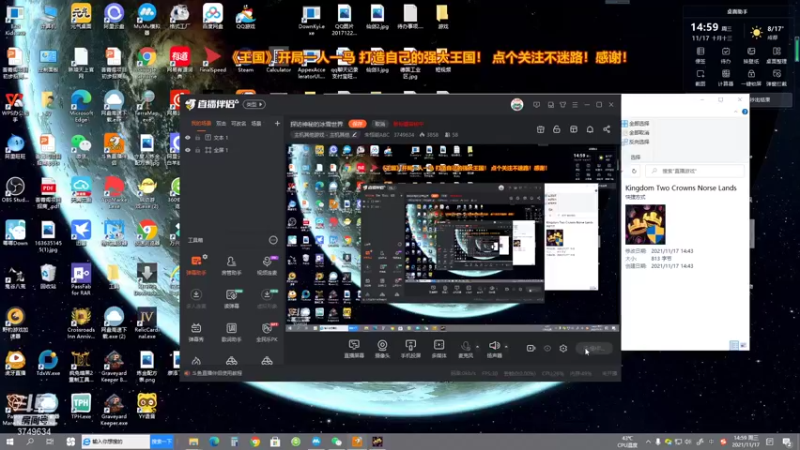Viewport: 800px width, 450px height.
Task: Click refresh icon in Explorer window
Action: point(634,171)
